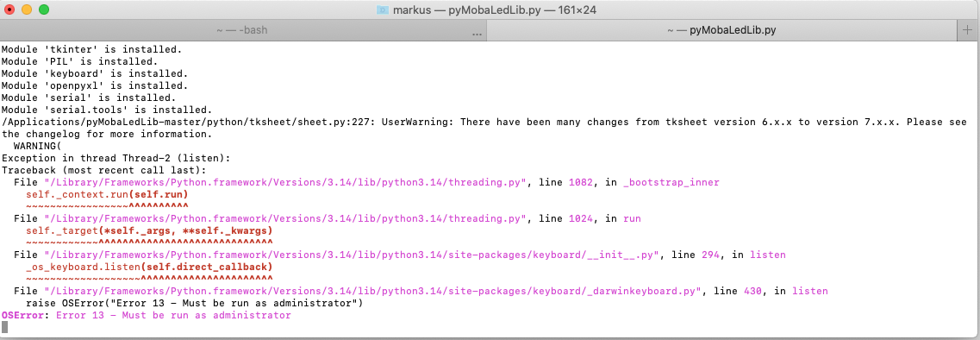The width and height of the screenshot is (980, 340).
Task: Maximize the Terminal window with the green button
Action: click(43, 9)
